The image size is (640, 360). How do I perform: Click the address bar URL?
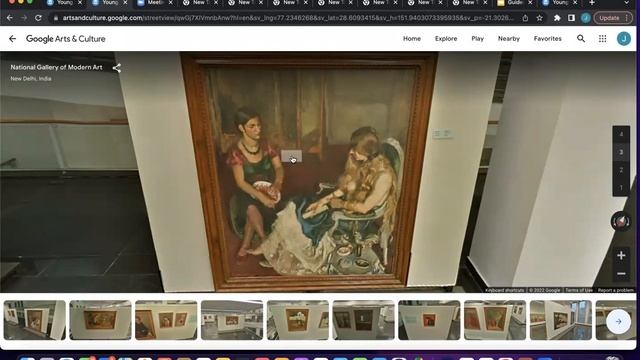287,18
